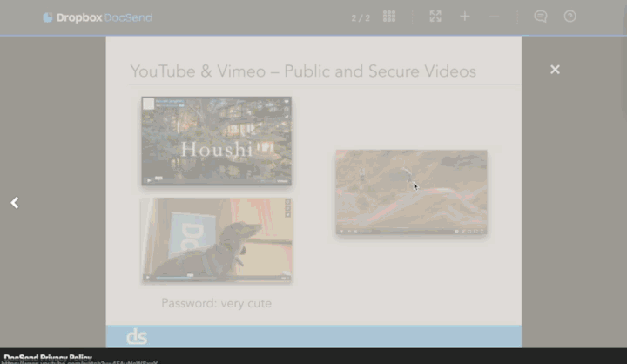627x364 pixels.
Task: Open the slide thumbnail grid view
Action: coord(389,17)
